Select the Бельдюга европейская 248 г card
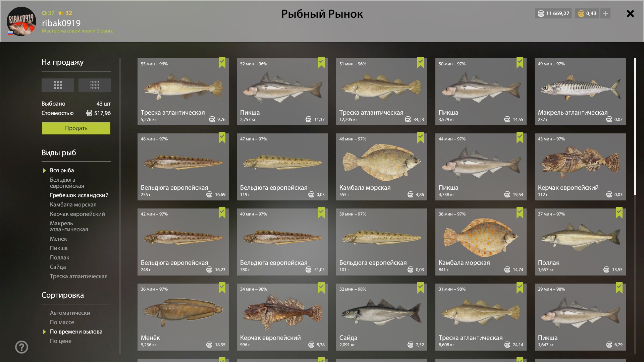Viewport: 644px width, 362px height. pyautogui.click(x=183, y=242)
